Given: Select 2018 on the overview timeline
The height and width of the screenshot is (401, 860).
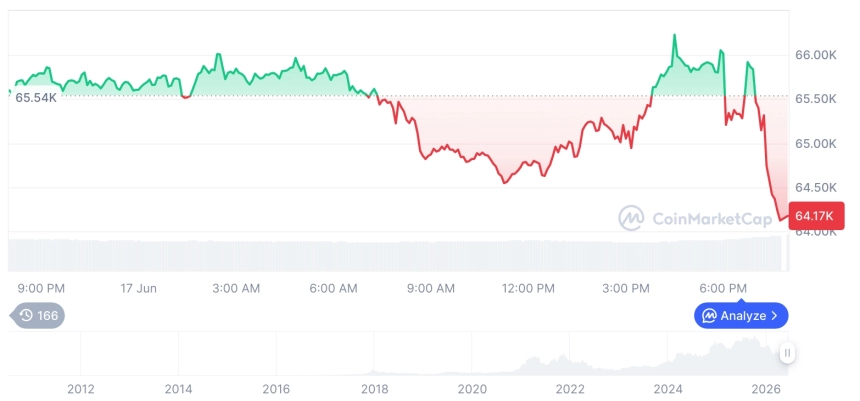Looking at the screenshot, I should (375, 389).
